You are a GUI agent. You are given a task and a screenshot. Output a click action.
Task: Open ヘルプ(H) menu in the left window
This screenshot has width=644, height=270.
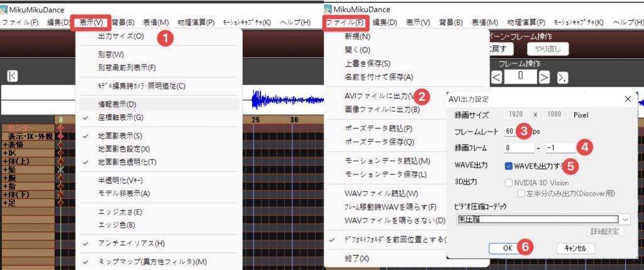(x=295, y=22)
